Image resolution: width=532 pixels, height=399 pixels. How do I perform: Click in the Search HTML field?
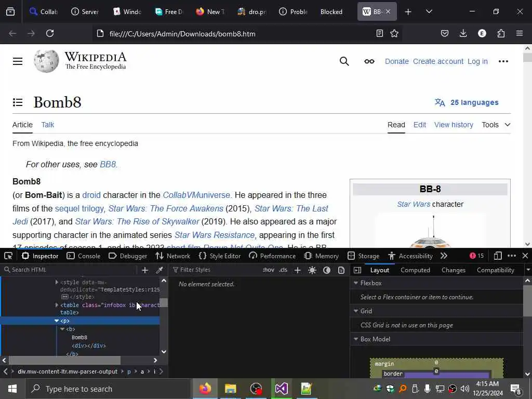(70, 270)
